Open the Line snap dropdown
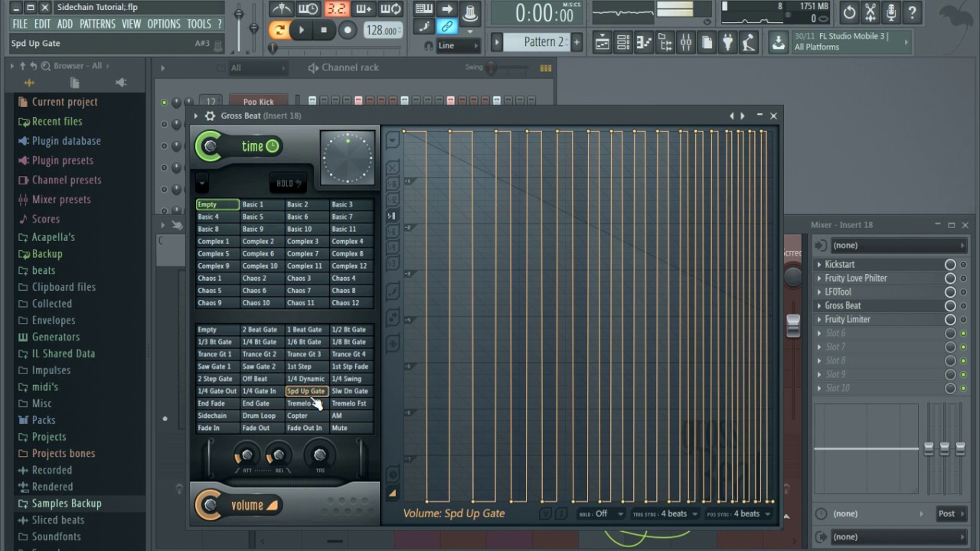980x551 pixels. point(457,46)
